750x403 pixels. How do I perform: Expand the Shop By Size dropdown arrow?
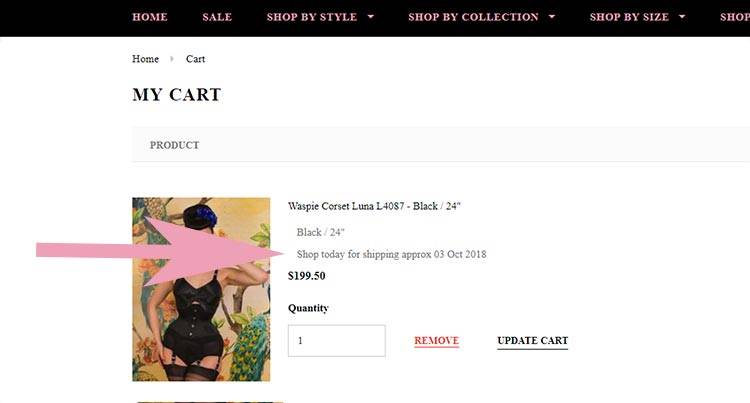tap(682, 17)
